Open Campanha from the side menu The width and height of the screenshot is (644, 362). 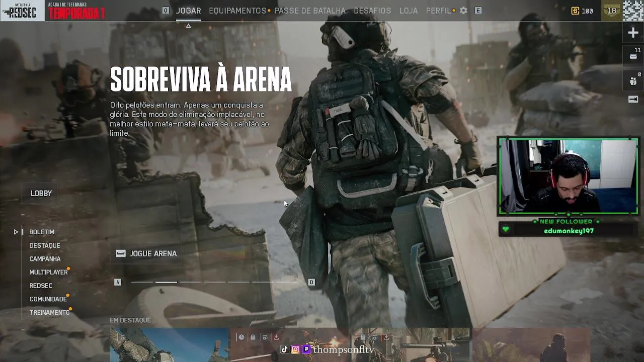click(x=45, y=259)
